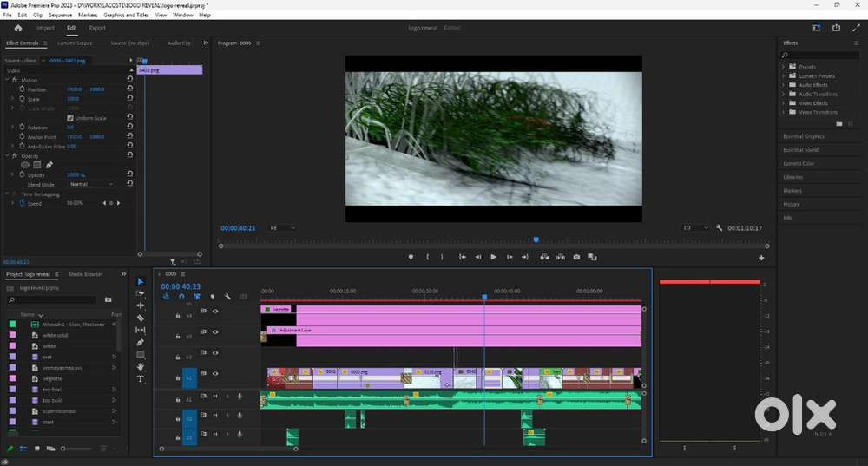Viewport: 868px width, 466px height.
Task: Open the Blend Mode dropdown
Action: pos(91,184)
